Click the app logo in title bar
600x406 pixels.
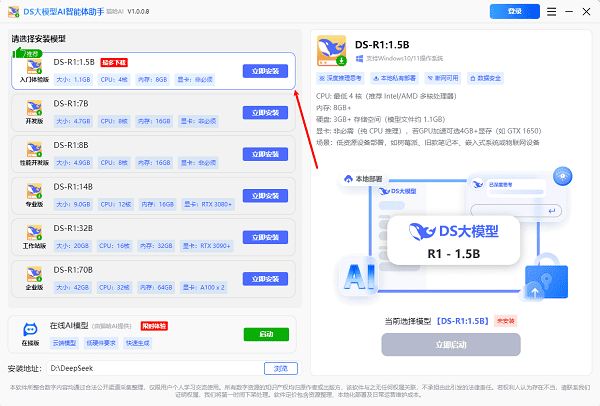click(x=14, y=11)
